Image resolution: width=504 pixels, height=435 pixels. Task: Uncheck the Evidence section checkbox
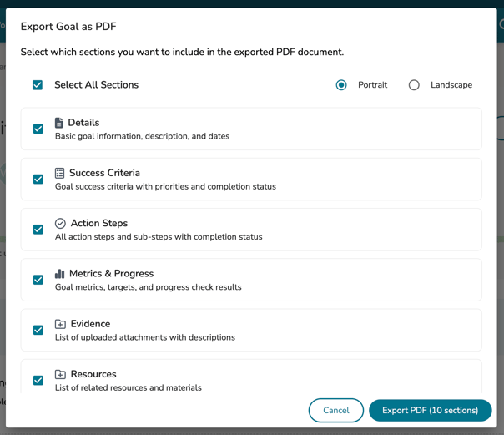click(x=38, y=330)
